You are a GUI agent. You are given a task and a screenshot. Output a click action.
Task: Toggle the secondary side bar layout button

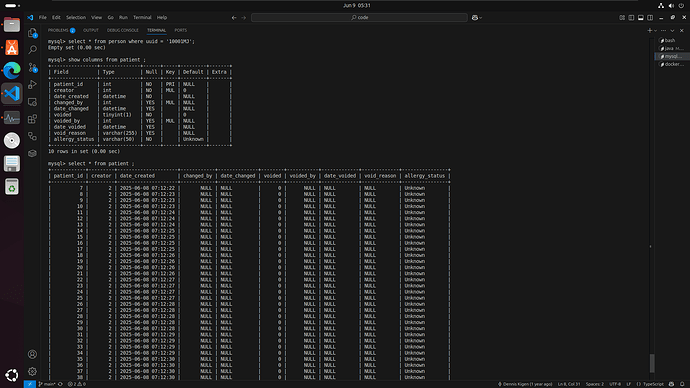(x=650, y=18)
